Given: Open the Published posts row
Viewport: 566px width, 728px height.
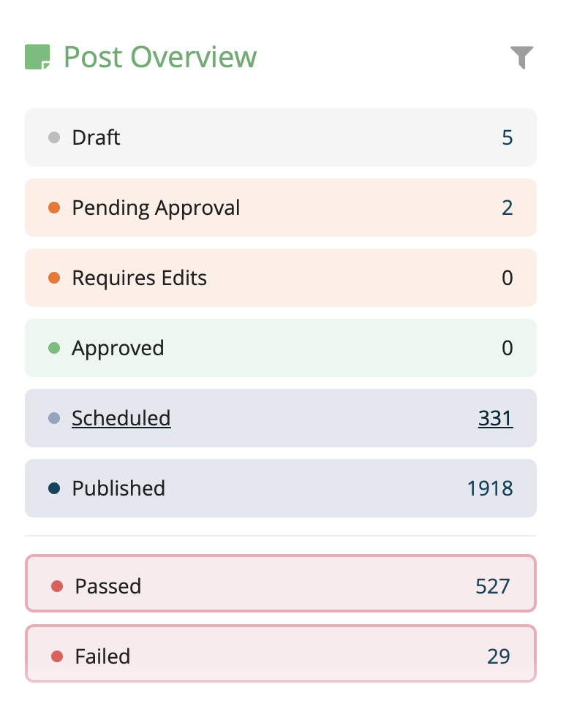Looking at the screenshot, I should pos(280,488).
